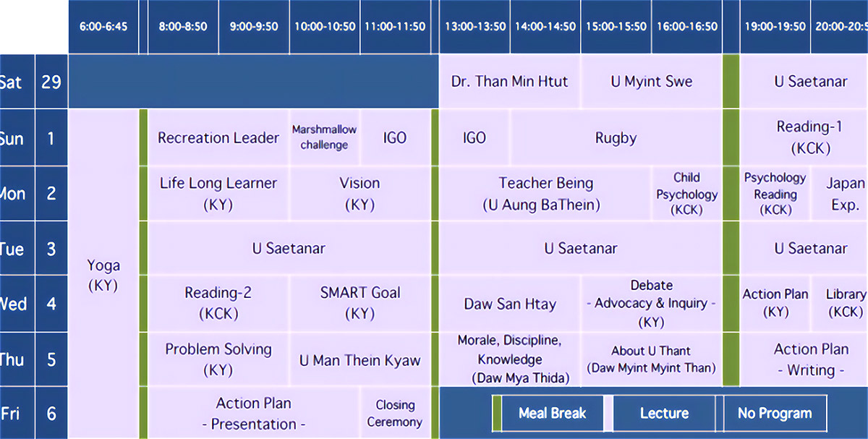Select the Closing Ceremony cell
Image resolution: width=868 pixels, height=439 pixels.
tap(395, 413)
